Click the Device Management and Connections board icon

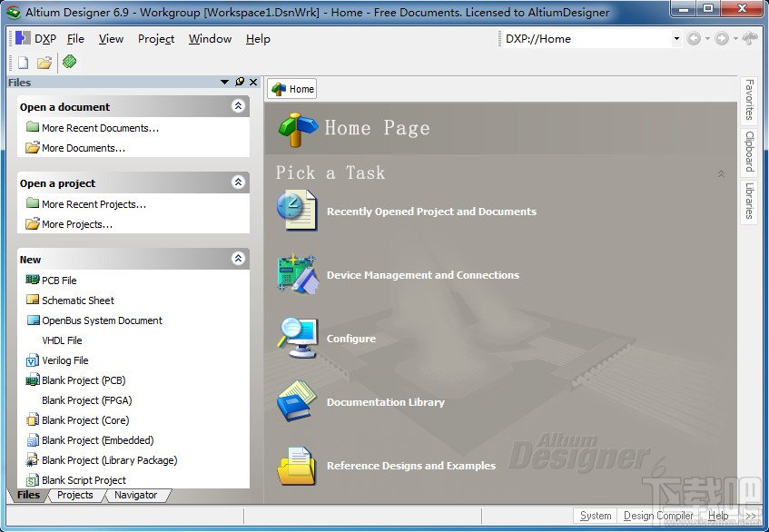[x=297, y=274]
